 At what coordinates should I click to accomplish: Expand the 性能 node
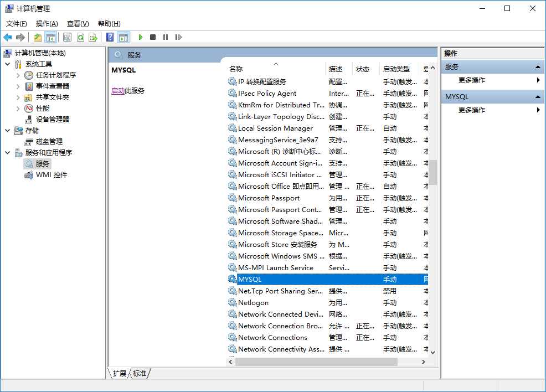pyautogui.click(x=18, y=109)
